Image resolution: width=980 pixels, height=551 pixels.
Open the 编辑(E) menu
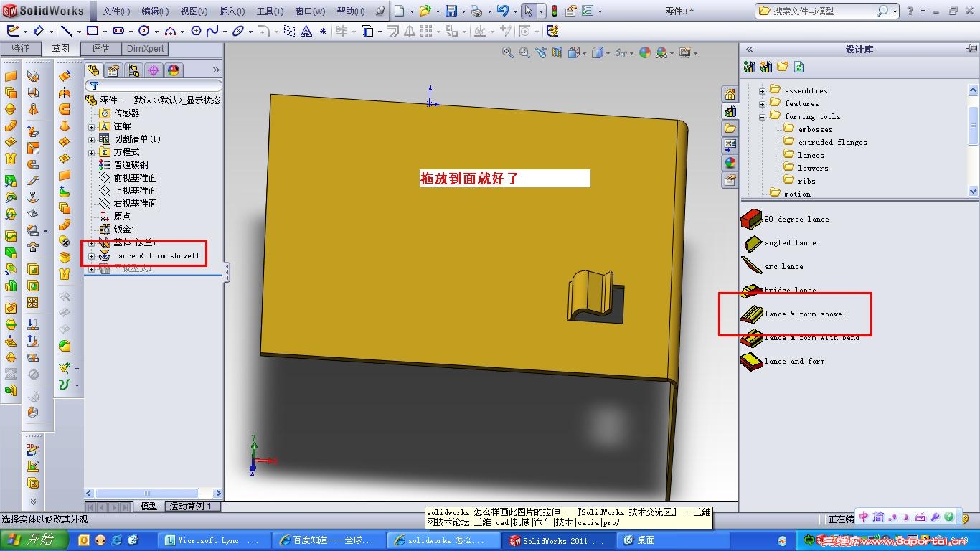coord(155,11)
